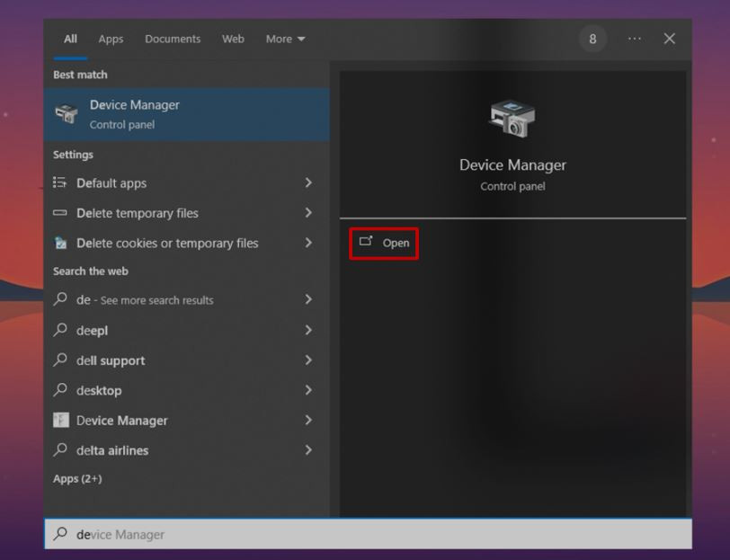Select the delta airlines web suggestion
This screenshot has height=560, width=730.
point(187,450)
